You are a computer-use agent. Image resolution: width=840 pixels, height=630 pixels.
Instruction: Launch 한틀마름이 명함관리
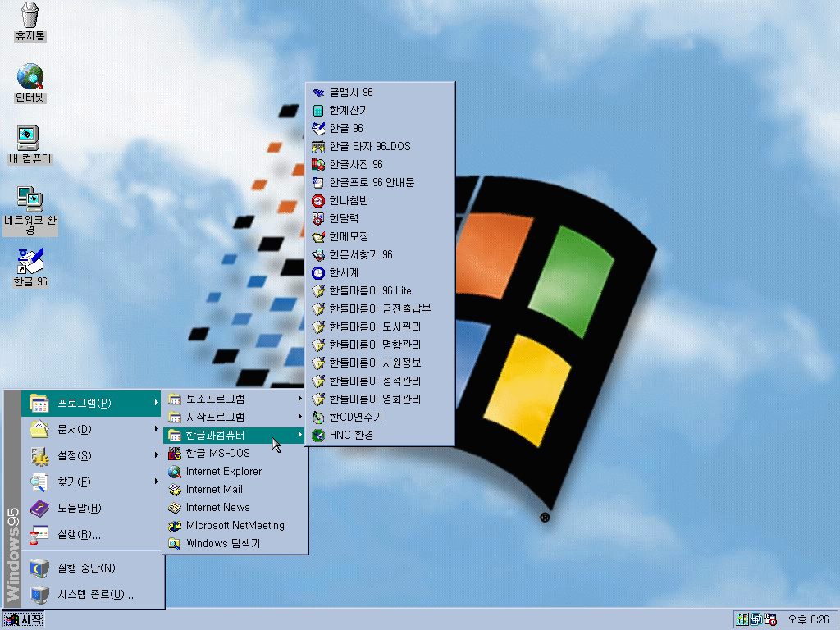(x=381, y=345)
